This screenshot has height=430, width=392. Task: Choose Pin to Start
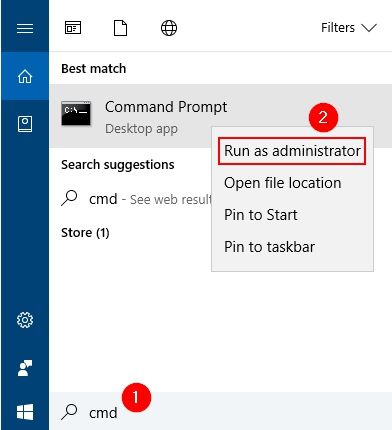point(261,215)
